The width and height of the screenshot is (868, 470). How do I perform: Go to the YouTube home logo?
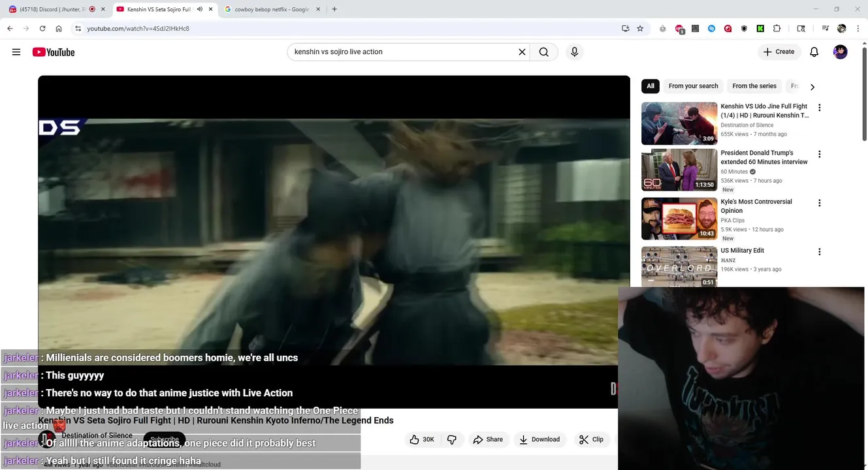pos(54,52)
